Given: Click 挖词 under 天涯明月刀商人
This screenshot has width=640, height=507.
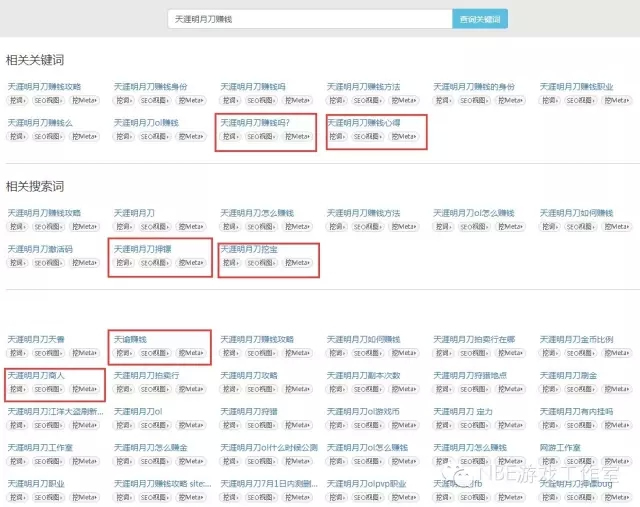Looking at the screenshot, I should (17, 389).
